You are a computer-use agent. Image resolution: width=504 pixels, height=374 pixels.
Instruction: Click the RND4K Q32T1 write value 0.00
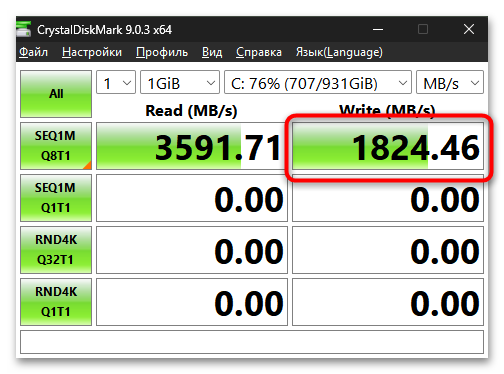tap(388, 250)
